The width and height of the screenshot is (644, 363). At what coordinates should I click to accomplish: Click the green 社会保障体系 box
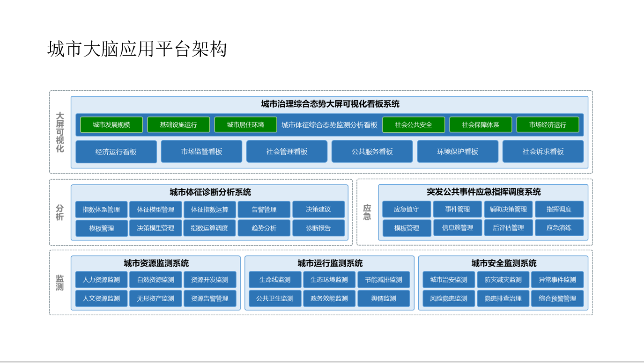coord(481,125)
